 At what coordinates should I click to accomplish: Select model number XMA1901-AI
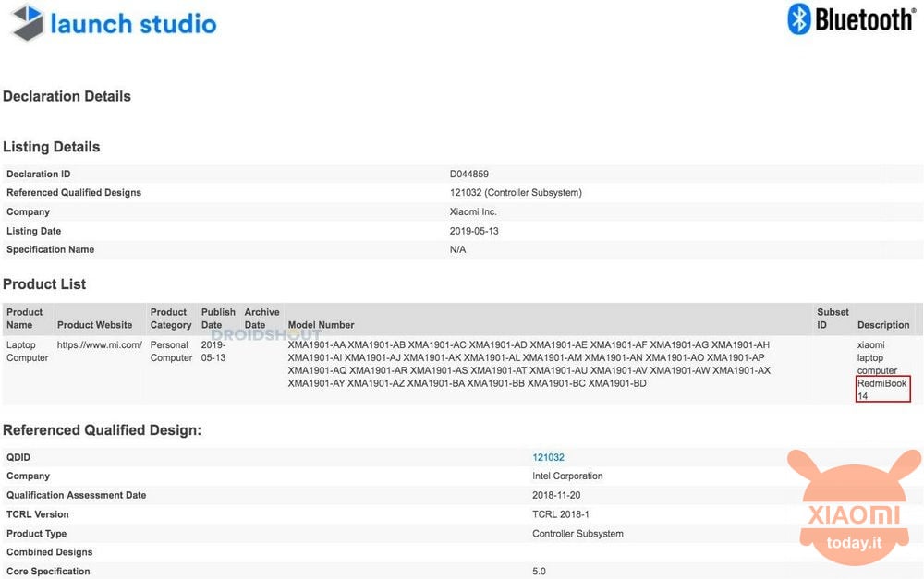click(315, 358)
